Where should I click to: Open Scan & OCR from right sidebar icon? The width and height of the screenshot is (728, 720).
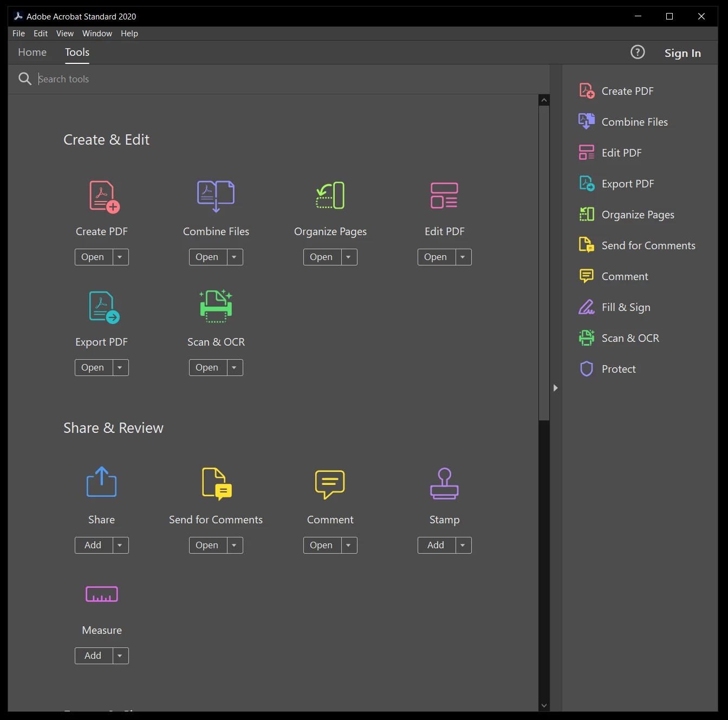coord(587,338)
